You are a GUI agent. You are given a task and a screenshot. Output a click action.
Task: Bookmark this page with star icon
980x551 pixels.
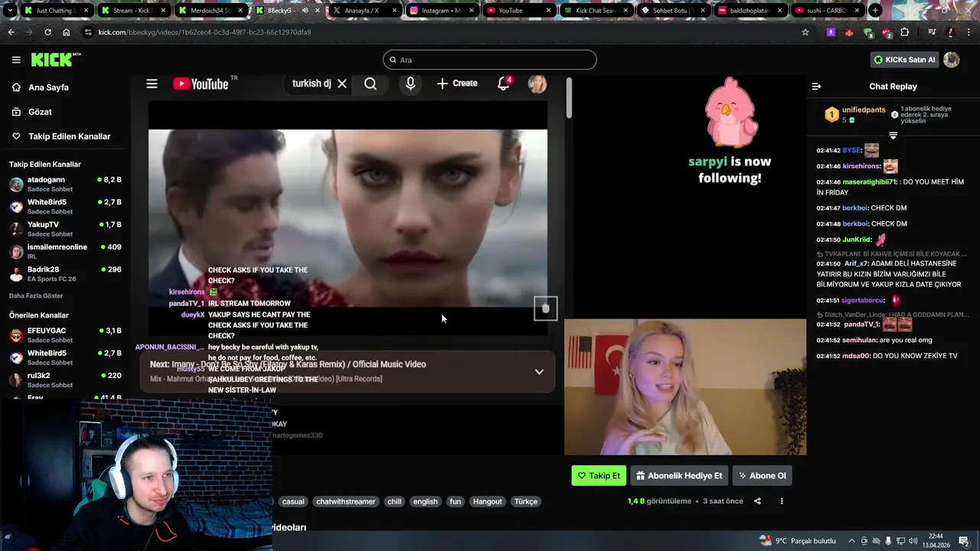point(805,32)
